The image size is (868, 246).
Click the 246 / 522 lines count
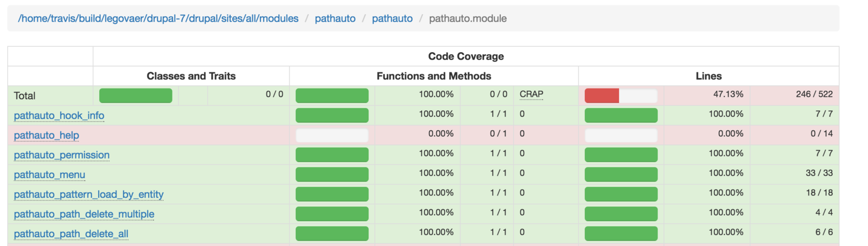tap(814, 94)
